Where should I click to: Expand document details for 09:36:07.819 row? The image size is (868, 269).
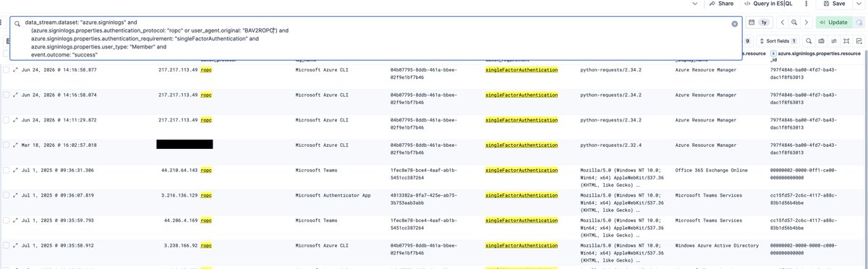click(16, 195)
